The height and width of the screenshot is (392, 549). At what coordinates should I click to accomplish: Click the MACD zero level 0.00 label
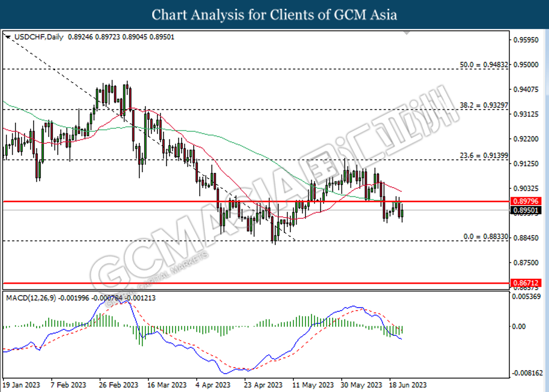[x=519, y=326]
